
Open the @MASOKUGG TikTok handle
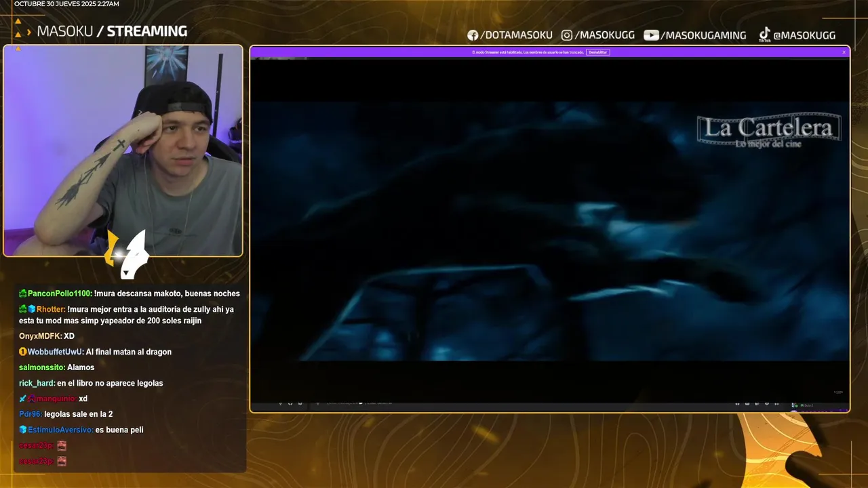[804, 35]
